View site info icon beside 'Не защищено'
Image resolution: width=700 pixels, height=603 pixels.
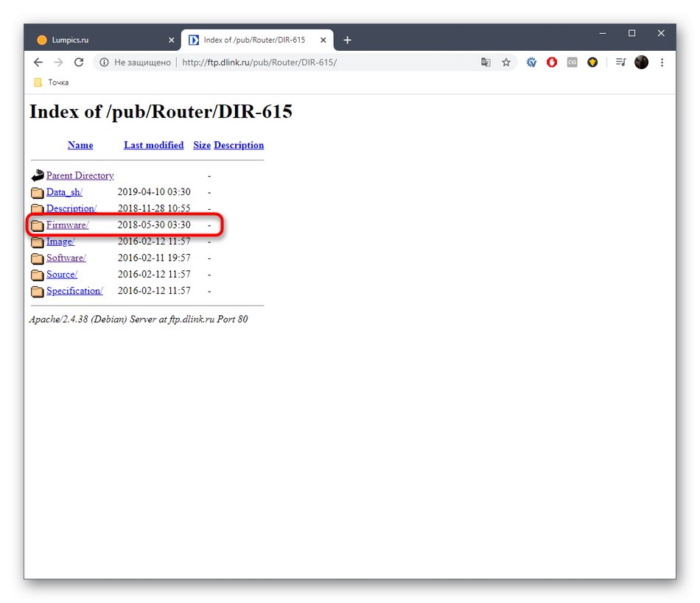(104, 63)
